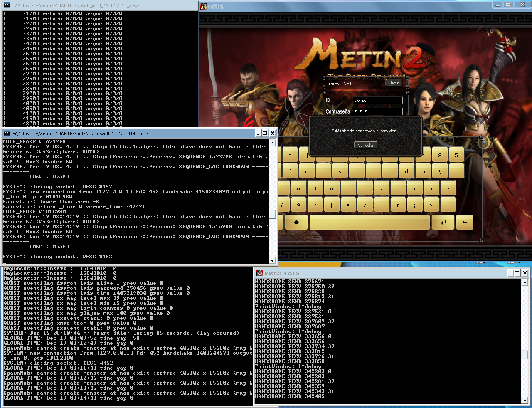This screenshot has width=532, height=408.
Task: Tap the '1' key on virtual keyboard
Action: [382, 205]
